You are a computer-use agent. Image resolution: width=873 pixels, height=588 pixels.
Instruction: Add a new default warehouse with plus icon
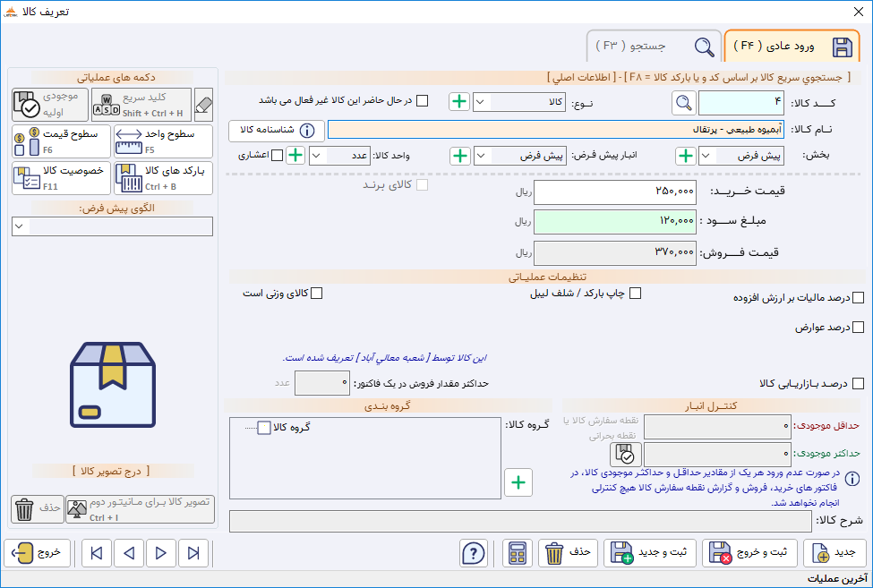pos(460,156)
